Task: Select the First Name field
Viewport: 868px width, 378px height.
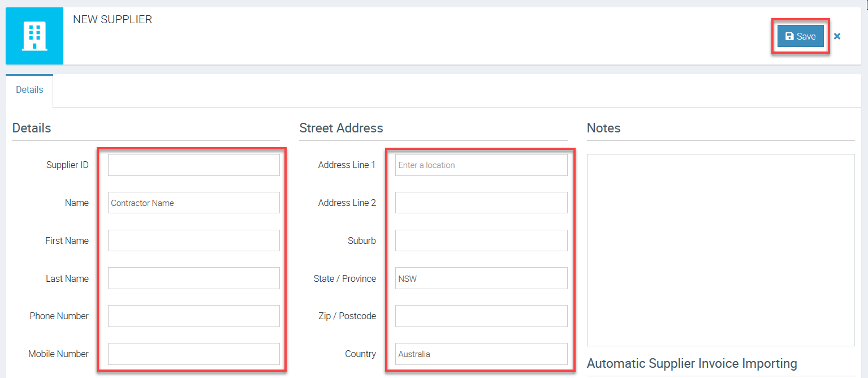Action: tap(193, 240)
